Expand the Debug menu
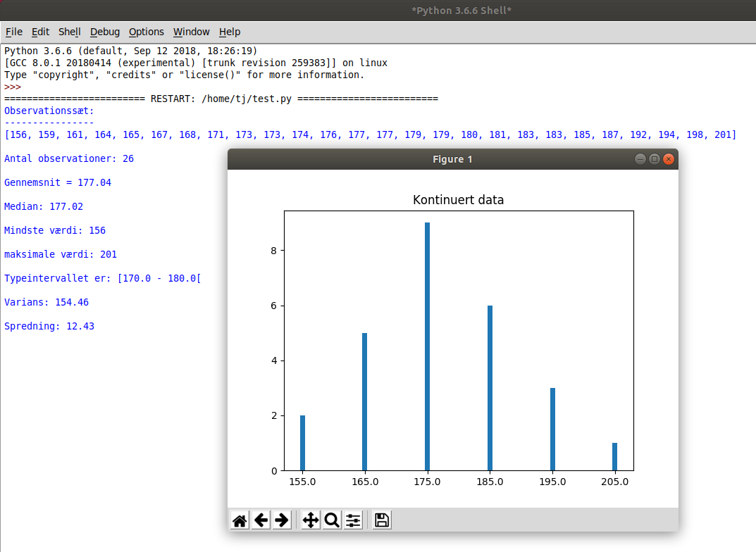The height and width of the screenshot is (552, 756). click(x=104, y=32)
